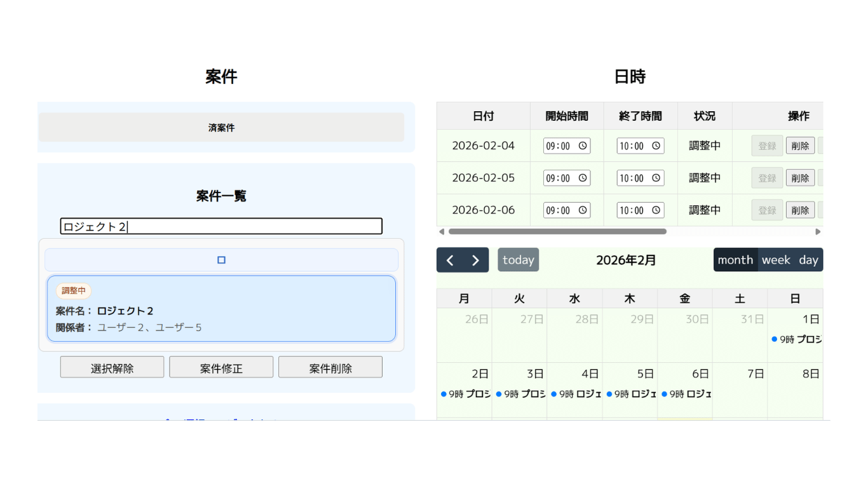868x488 pixels.
Task: Select the ロジェクト２ project card
Action: point(221,309)
